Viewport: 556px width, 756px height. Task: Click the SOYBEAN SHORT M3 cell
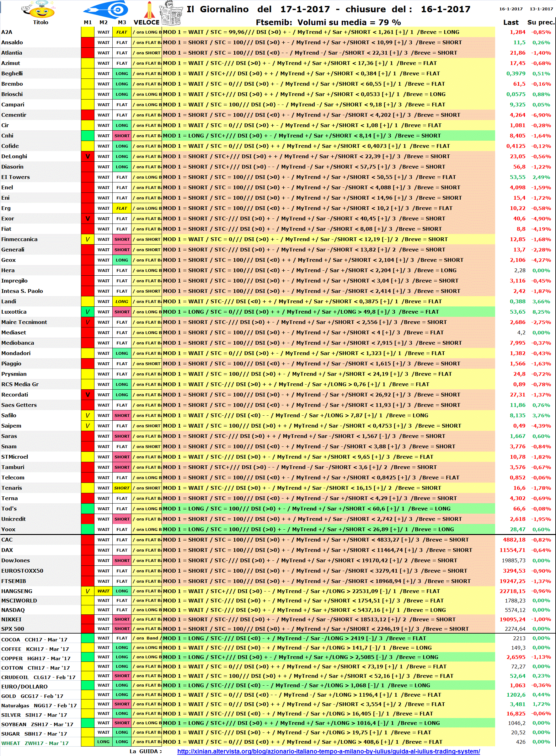click(122, 723)
